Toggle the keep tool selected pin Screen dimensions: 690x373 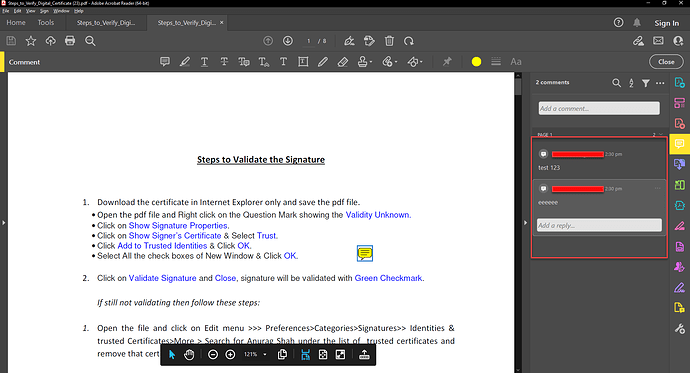[x=447, y=62]
